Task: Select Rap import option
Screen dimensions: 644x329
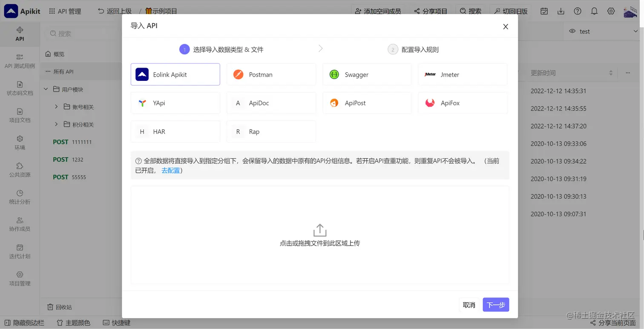Action: [271, 132]
